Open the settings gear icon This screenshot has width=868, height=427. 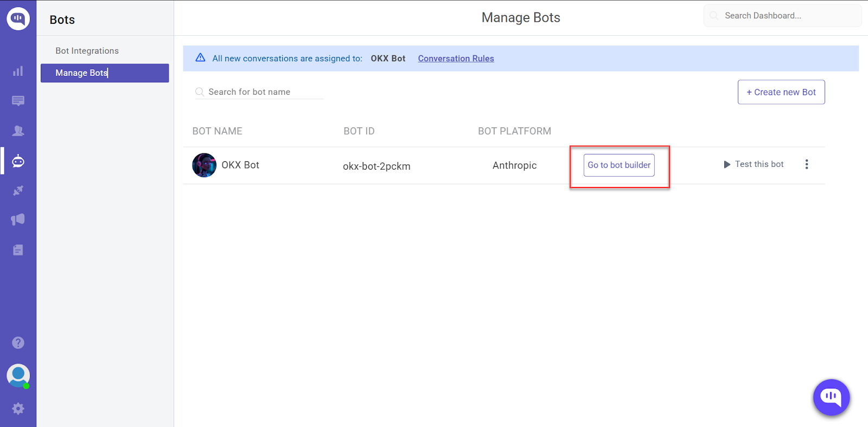click(x=18, y=409)
